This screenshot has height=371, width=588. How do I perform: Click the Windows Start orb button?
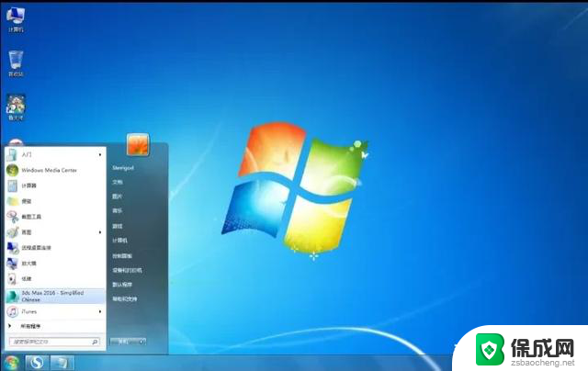tap(11, 363)
